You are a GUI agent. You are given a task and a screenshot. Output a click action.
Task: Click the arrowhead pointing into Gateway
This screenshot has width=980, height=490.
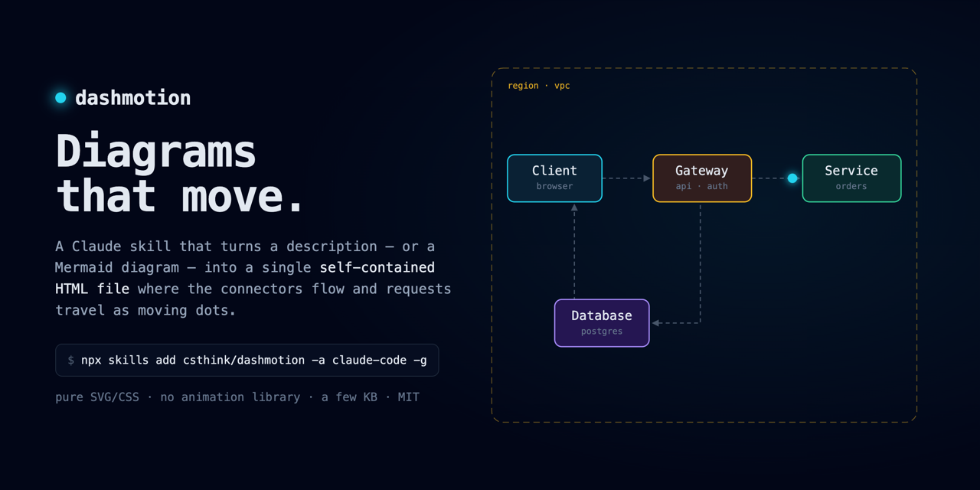[647, 178]
